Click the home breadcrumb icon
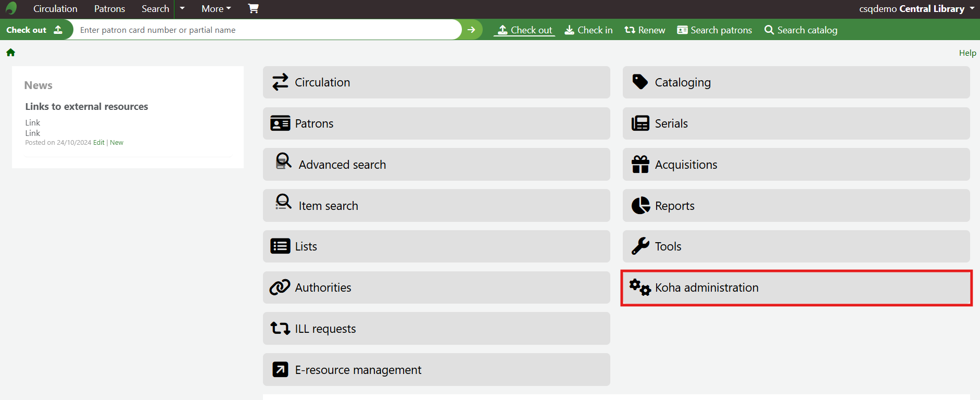Image resolution: width=980 pixels, height=400 pixels. 10,53
